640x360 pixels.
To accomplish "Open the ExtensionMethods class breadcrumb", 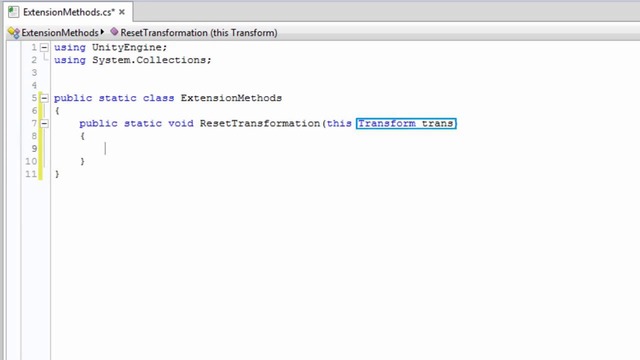I will 60,33.
